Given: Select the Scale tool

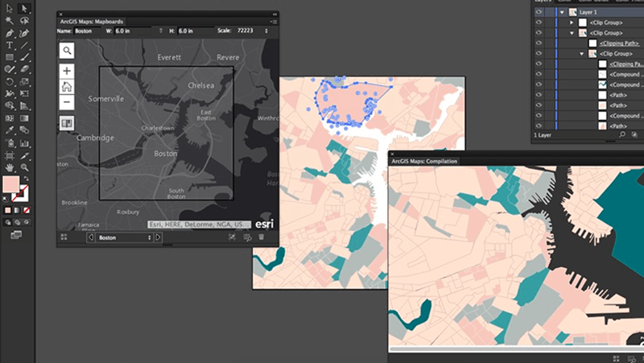Looking at the screenshot, I should (24, 82).
